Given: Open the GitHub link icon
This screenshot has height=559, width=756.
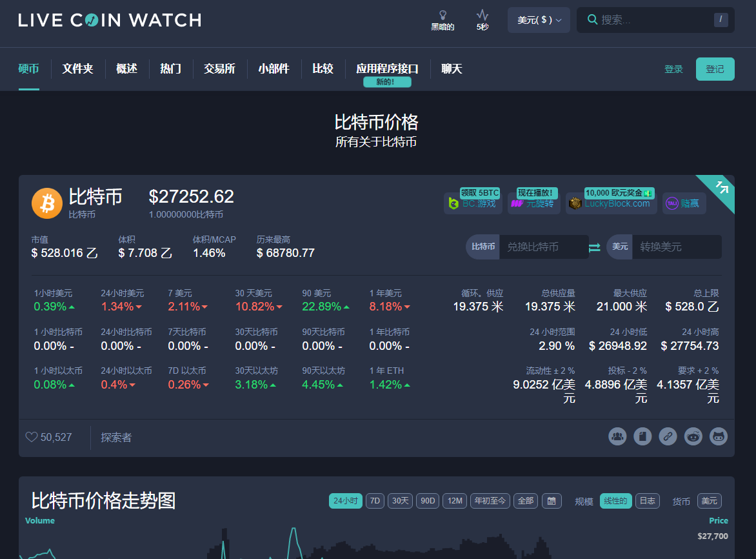Looking at the screenshot, I should coord(719,436).
